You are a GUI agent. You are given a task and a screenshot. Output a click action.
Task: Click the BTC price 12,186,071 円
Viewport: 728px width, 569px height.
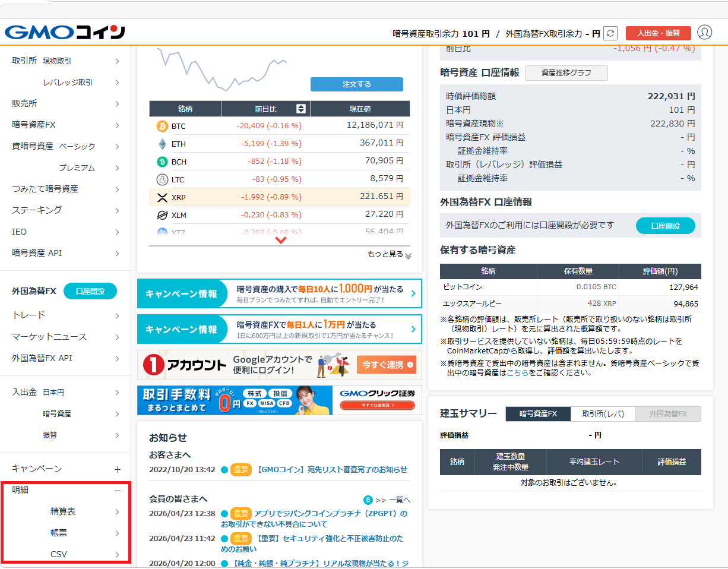tap(375, 125)
